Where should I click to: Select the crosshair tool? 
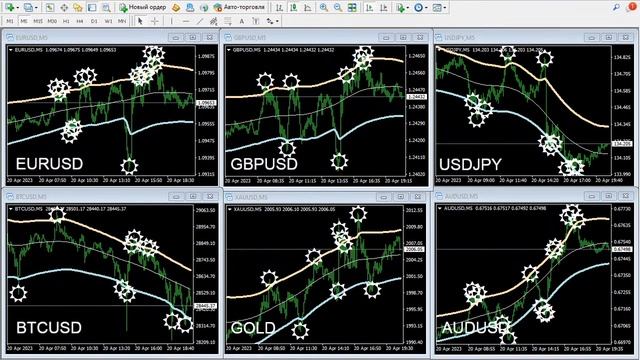click(x=155, y=21)
